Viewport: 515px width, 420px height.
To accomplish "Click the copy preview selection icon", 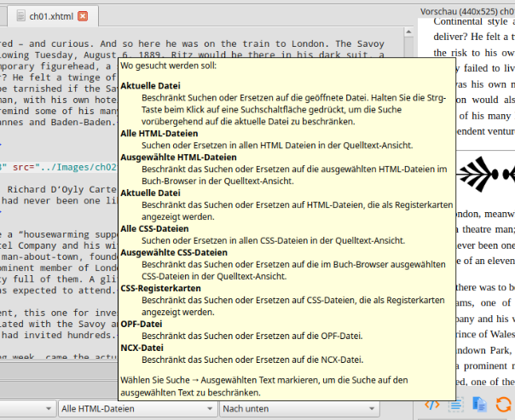I will coord(479,405).
